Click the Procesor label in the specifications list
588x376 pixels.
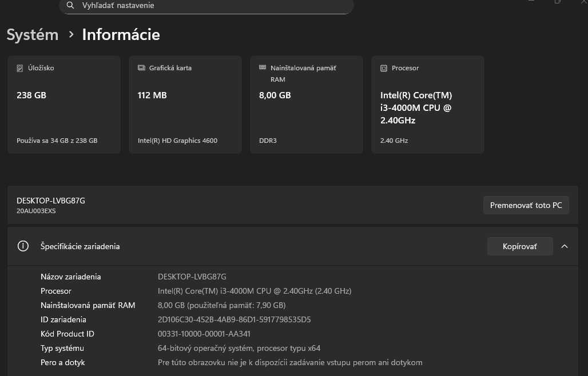click(x=56, y=291)
